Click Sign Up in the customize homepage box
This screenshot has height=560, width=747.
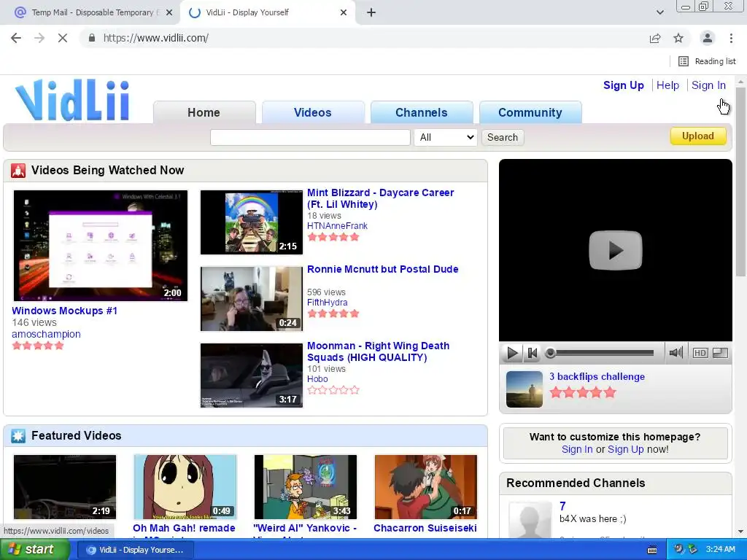[x=625, y=449]
